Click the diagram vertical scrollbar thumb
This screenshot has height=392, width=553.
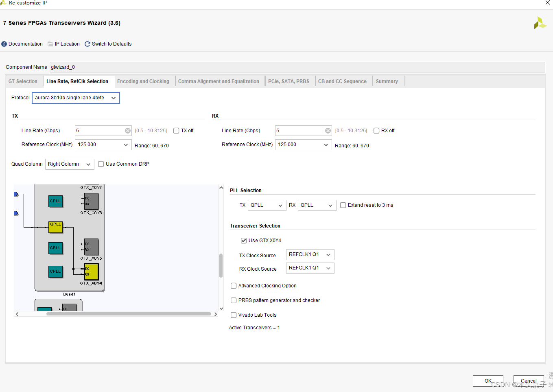(x=221, y=265)
